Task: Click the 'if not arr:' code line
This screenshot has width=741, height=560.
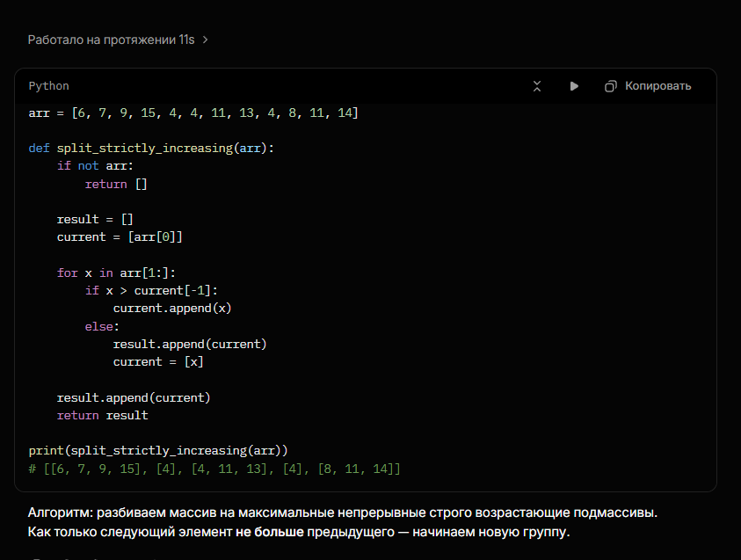Action: click(96, 166)
